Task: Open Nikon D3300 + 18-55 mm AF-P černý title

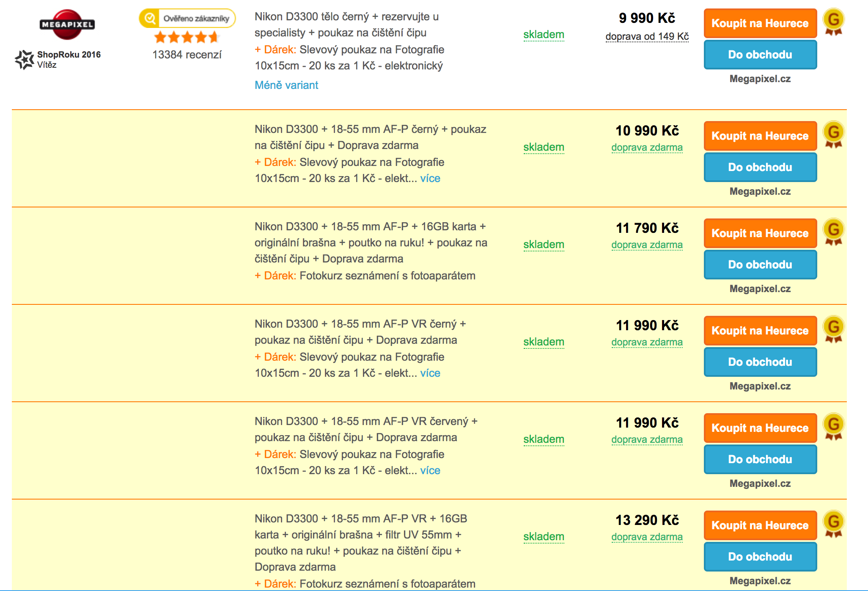Action: tap(371, 137)
